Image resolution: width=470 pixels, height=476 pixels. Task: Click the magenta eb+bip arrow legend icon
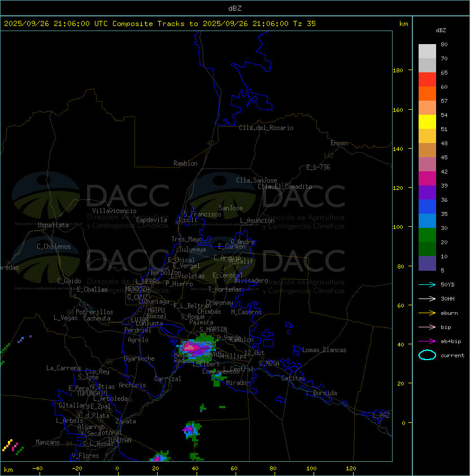pos(427,341)
